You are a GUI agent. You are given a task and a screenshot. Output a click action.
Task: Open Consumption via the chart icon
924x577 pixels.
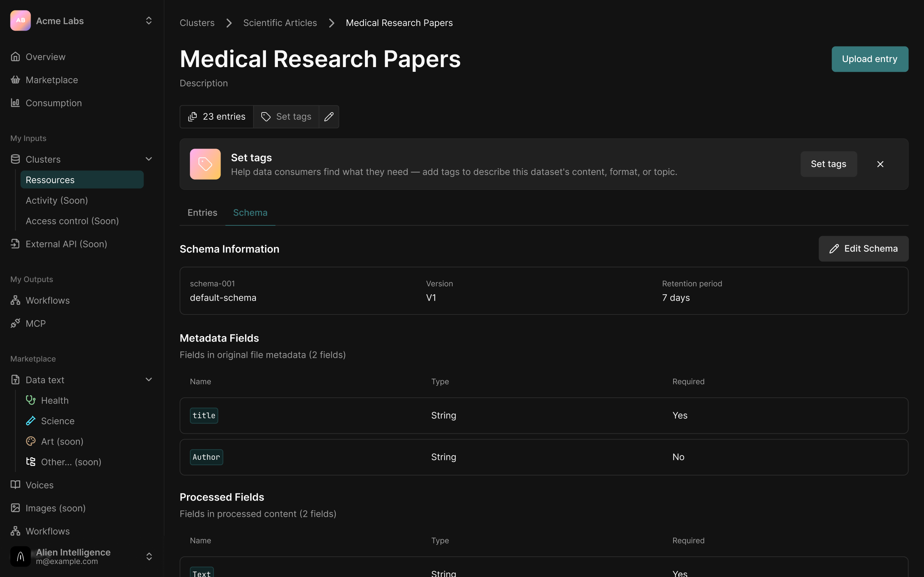coord(15,103)
